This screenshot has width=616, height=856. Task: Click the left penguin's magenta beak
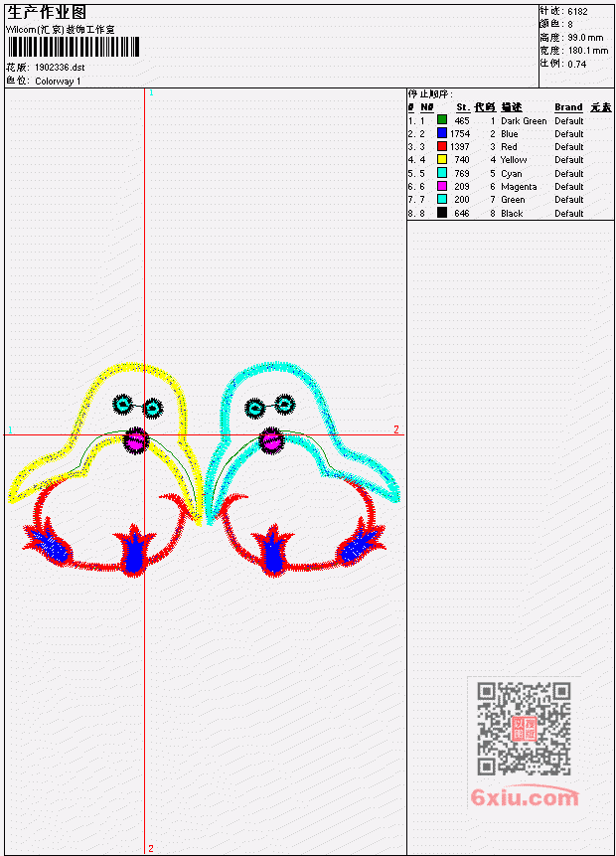(x=135, y=441)
